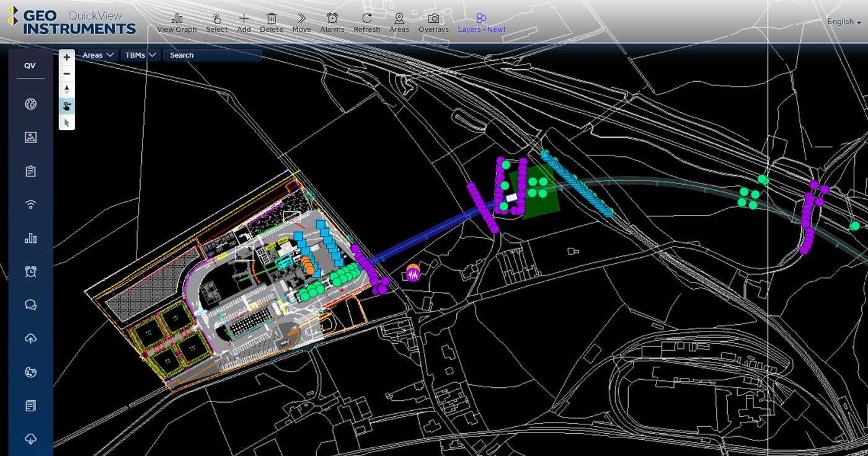Open the View Graph tool
Image resolution: width=868 pixels, height=456 pixels.
pyautogui.click(x=177, y=23)
